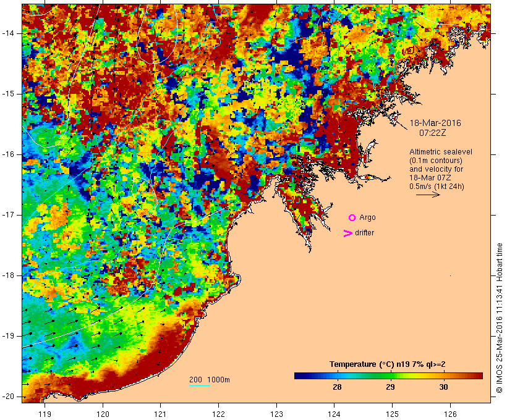Click the '(0.1m contours)' text
507x420 pixels.
tap(436, 161)
